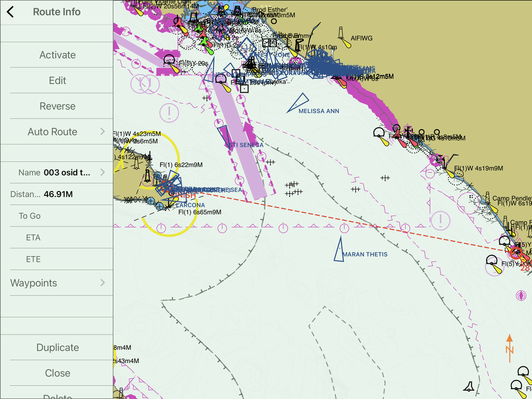Select the Distance 46.91M value
Image resolution: width=532 pixels, height=399 pixels.
(58, 195)
